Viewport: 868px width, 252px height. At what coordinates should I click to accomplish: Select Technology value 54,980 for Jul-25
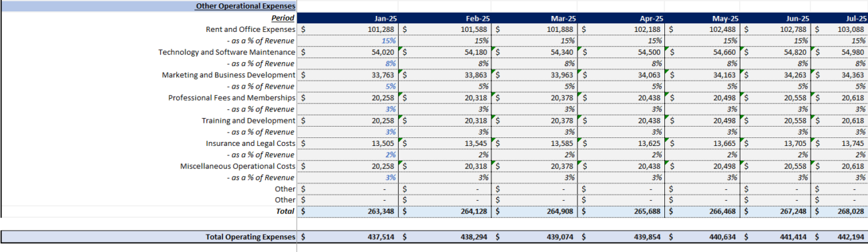[x=839, y=52]
